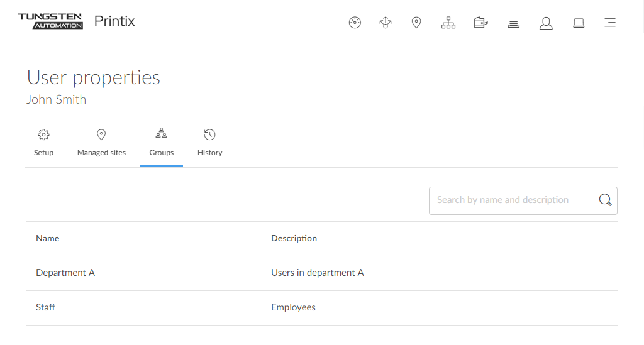Open the Print queues stacked-paper icon
Screen dimensions: 644x345
tap(513, 24)
